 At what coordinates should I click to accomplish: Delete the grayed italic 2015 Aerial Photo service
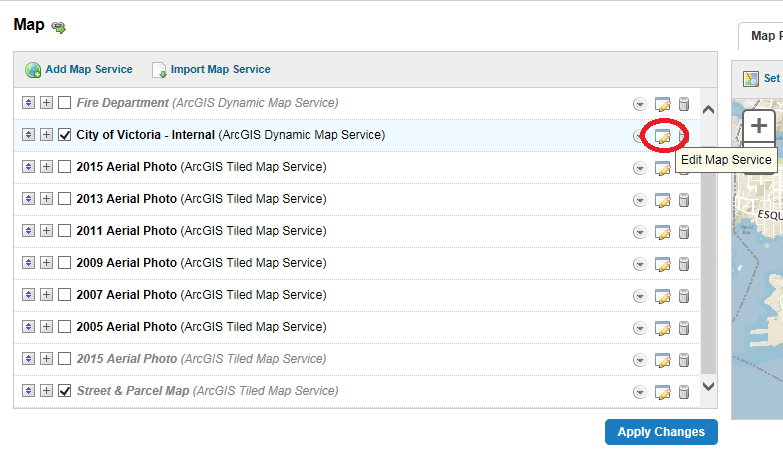tap(684, 360)
